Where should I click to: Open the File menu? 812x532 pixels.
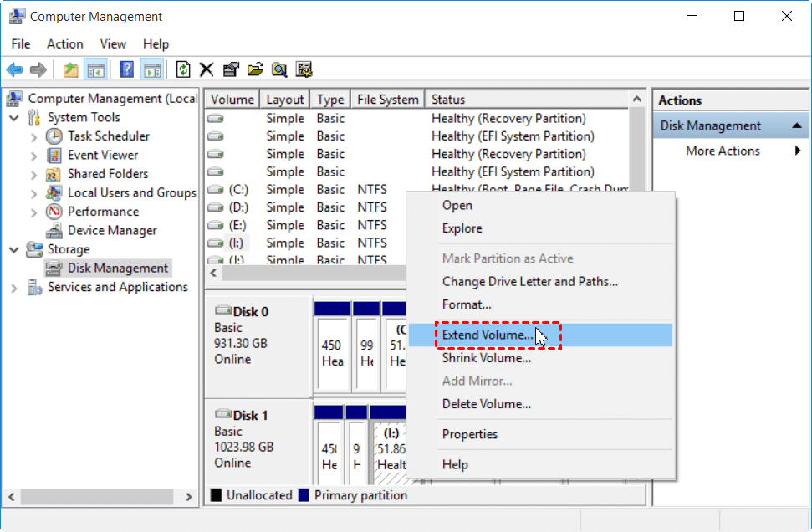pyautogui.click(x=21, y=44)
